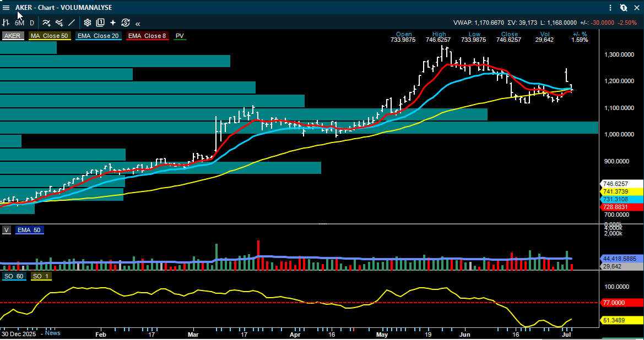Click the yellow 51.3489 oscillator tag

tap(622, 320)
